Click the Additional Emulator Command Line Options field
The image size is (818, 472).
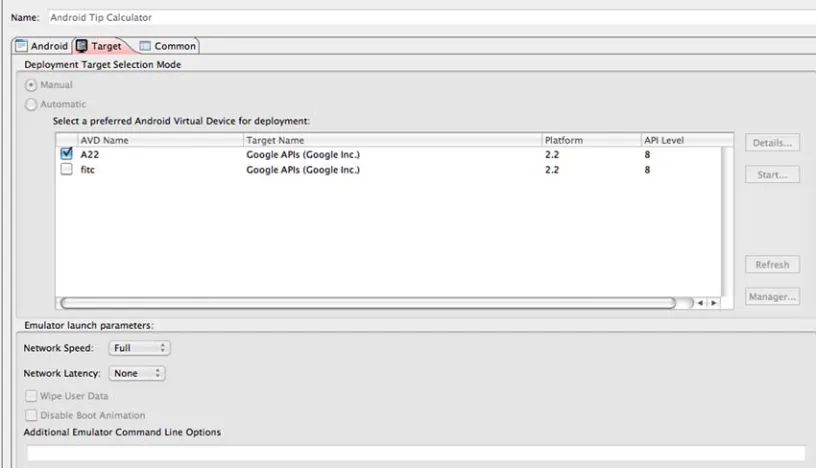(416, 453)
